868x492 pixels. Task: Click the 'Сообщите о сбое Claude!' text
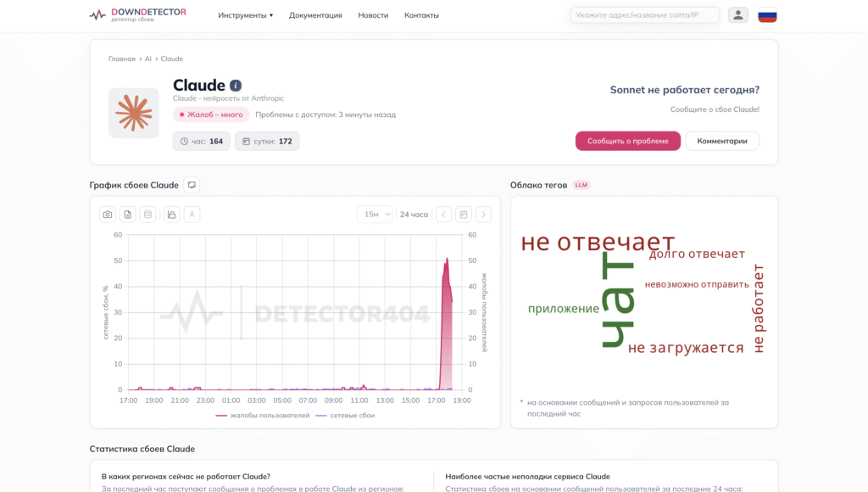715,109
